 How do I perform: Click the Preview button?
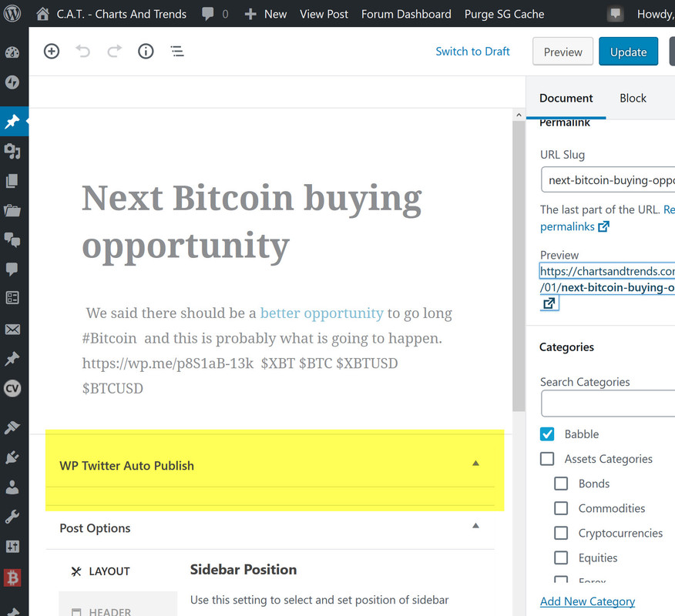(x=562, y=52)
